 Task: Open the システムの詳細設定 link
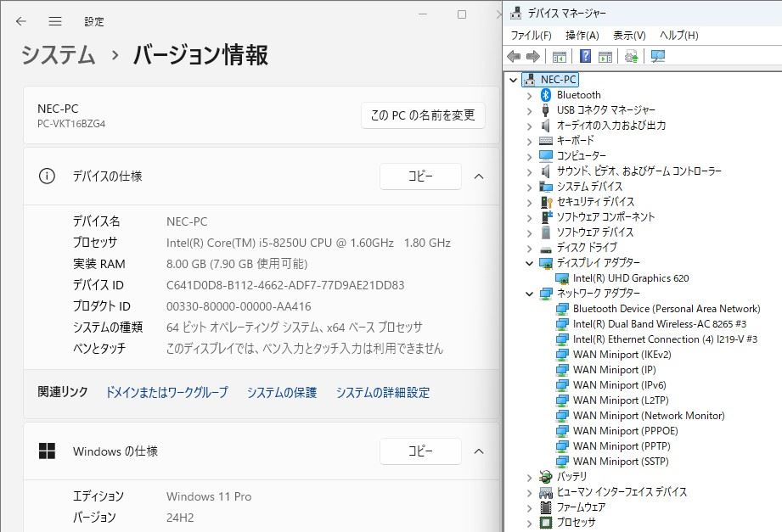[x=383, y=392]
